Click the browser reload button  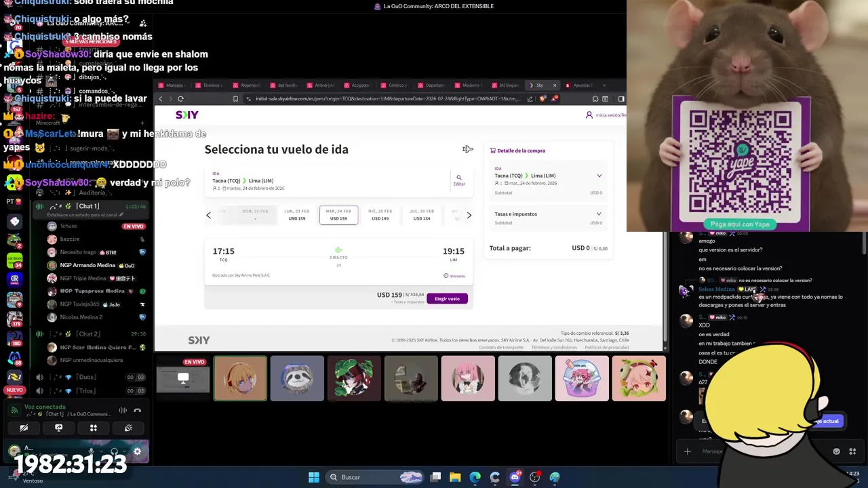click(180, 99)
